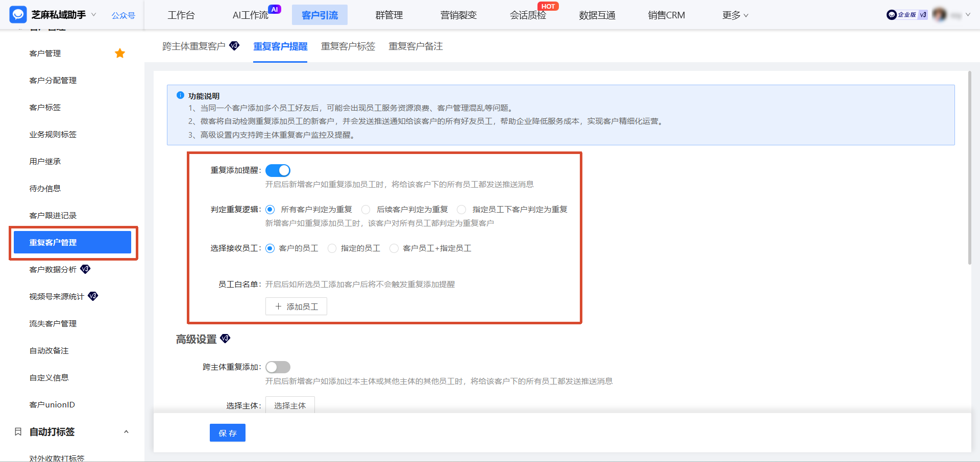Viewport: 980px width, 462px height.
Task: Click the bookmark icon beside 自动打标签
Action: (x=18, y=432)
